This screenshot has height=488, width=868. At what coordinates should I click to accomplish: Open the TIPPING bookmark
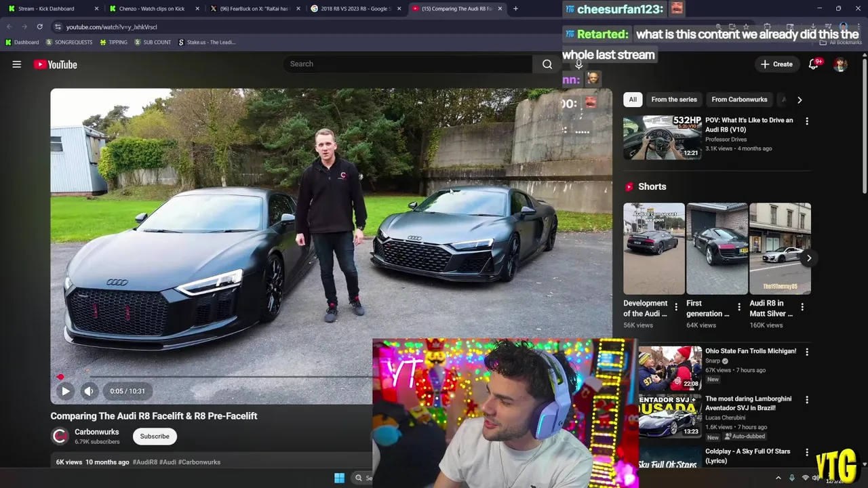(x=113, y=42)
